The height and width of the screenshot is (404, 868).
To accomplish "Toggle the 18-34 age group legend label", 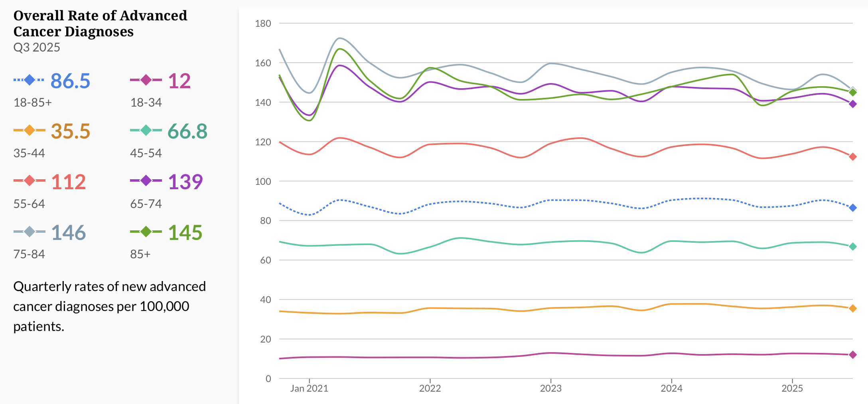I will (146, 103).
